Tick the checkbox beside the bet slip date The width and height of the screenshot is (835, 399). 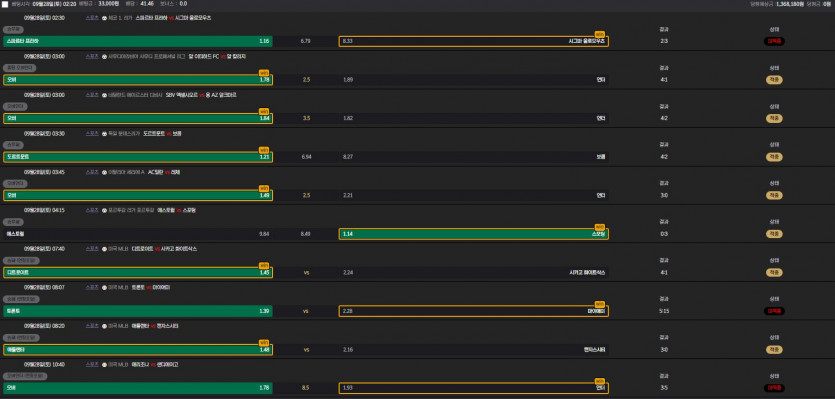[x=5, y=4]
